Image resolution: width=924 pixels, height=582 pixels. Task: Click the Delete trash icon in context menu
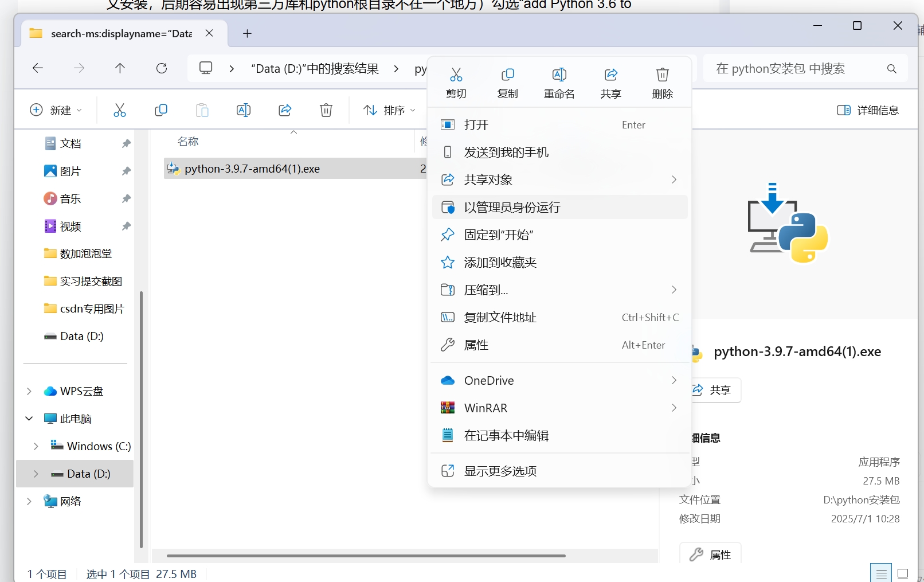662,75
